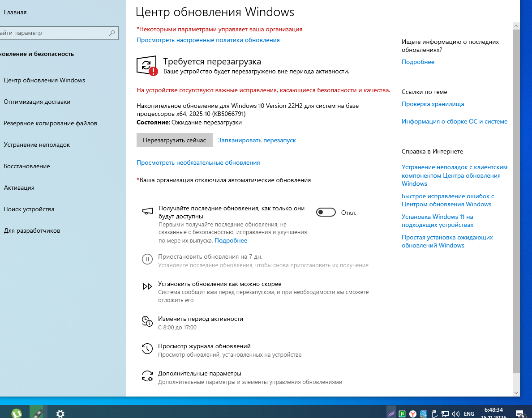
Task: Open Просмотреть настроенные политики обновления link
Action: pos(208,40)
